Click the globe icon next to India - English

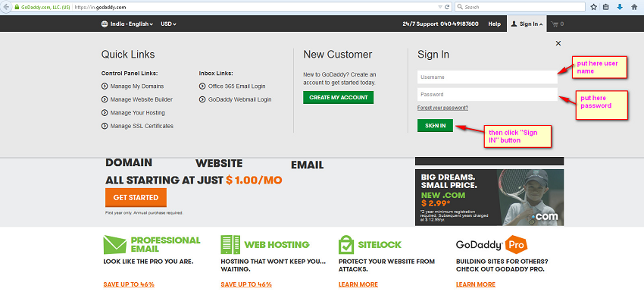click(105, 24)
